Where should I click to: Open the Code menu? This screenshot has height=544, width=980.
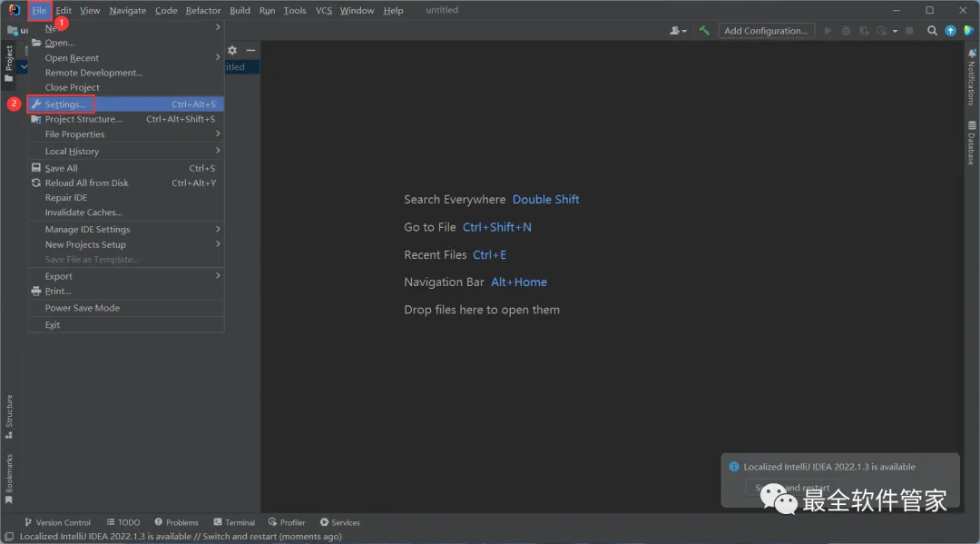coord(166,11)
